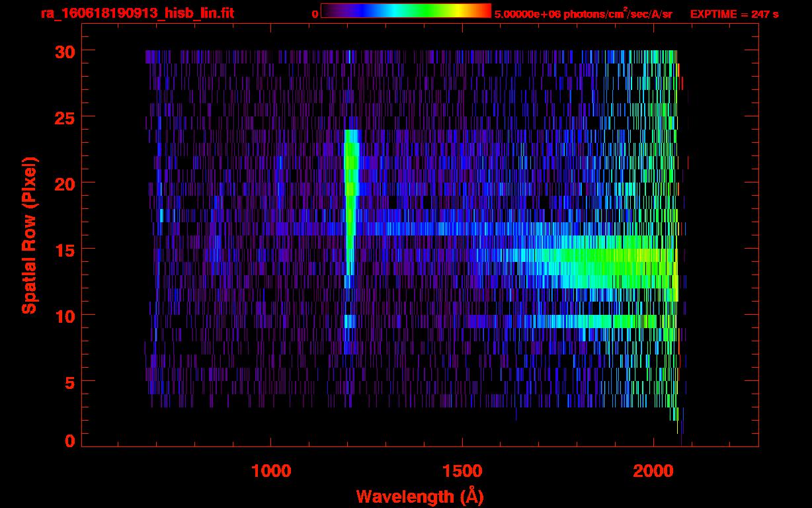
Task: Click the 5.00000e+06 photons units label
Action: [x=583, y=14]
